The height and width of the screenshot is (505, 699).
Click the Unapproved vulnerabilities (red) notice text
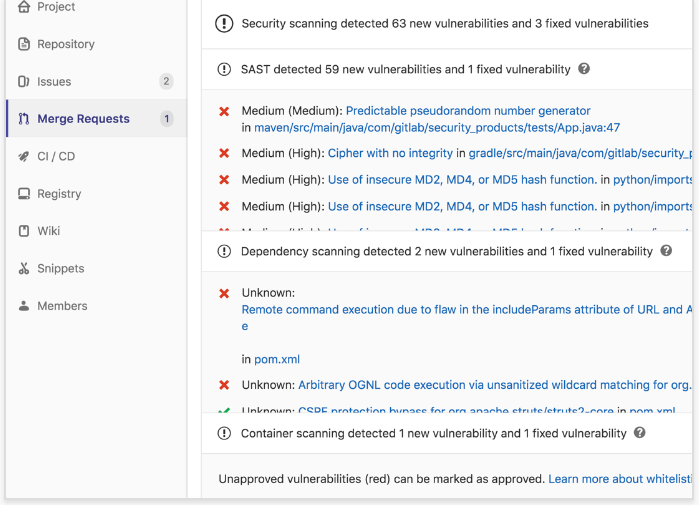coord(382,479)
